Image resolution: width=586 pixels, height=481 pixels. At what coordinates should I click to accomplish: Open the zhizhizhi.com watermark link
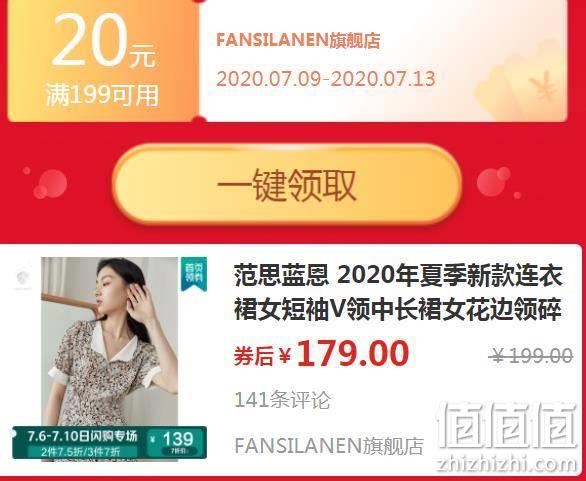(x=507, y=464)
